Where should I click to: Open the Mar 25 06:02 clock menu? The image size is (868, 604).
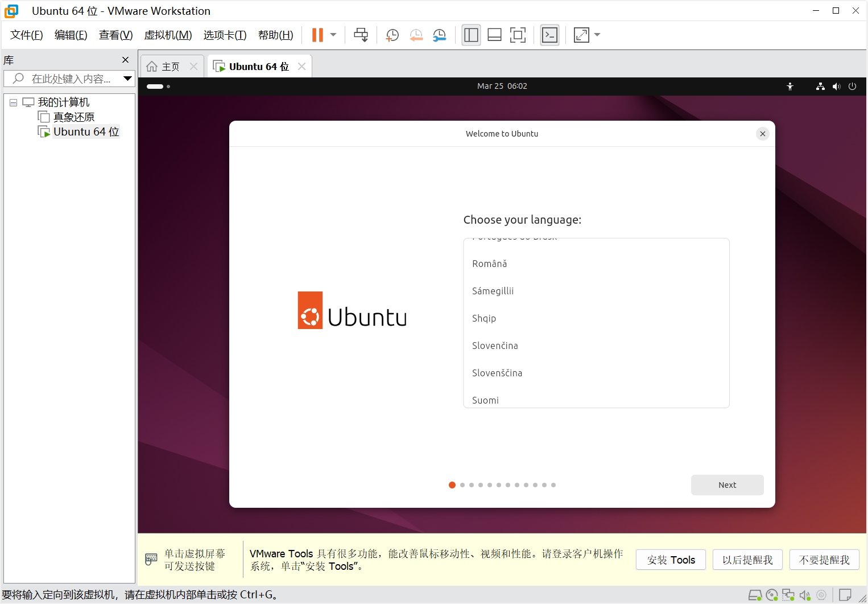502,86
